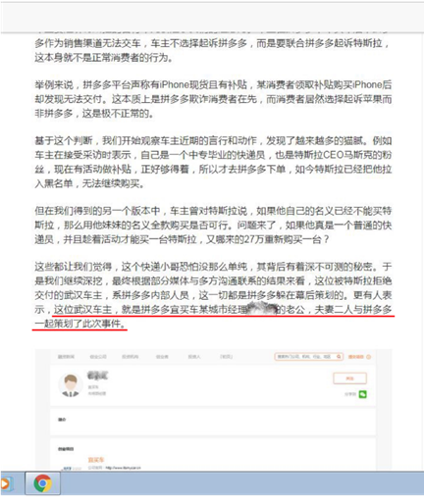Viewport: 424px width, 504px height.
Task: Click into the orange-bordered search field
Action: point(308,357)
